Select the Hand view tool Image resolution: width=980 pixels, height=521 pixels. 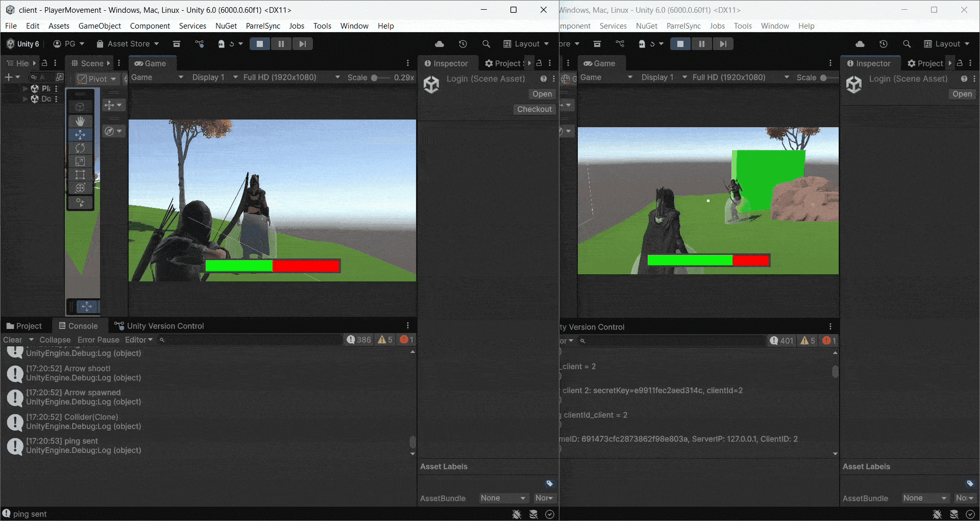pos(80,121)
